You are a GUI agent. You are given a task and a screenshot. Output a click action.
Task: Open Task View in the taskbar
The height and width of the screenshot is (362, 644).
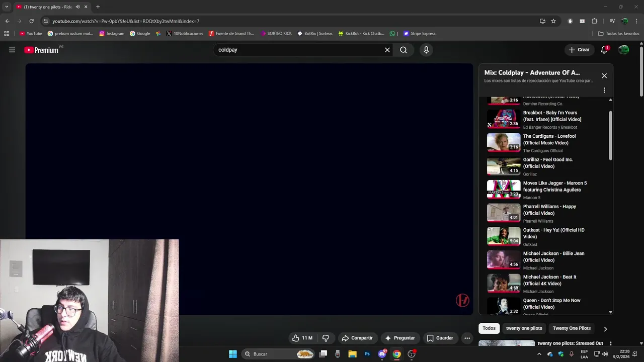pos(324,354)
